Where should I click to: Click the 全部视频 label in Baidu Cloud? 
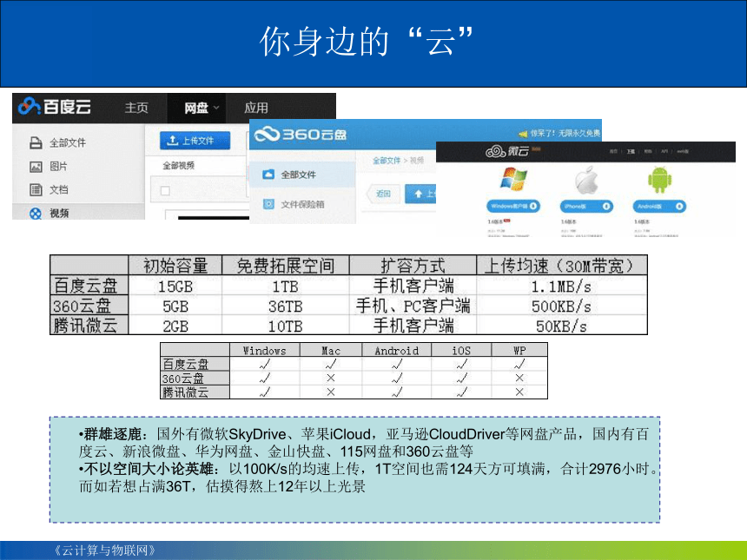click(178, 165)
